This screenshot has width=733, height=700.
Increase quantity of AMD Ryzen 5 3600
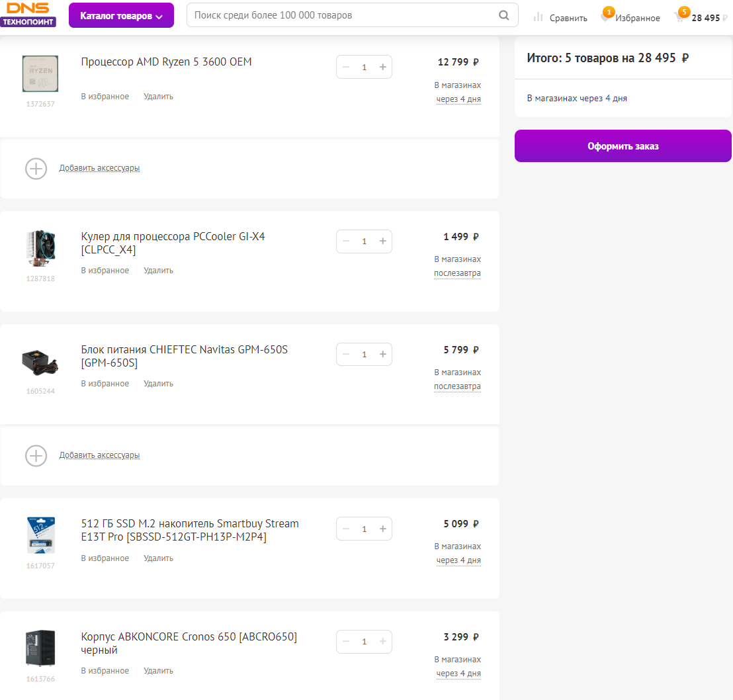point(382,67)
